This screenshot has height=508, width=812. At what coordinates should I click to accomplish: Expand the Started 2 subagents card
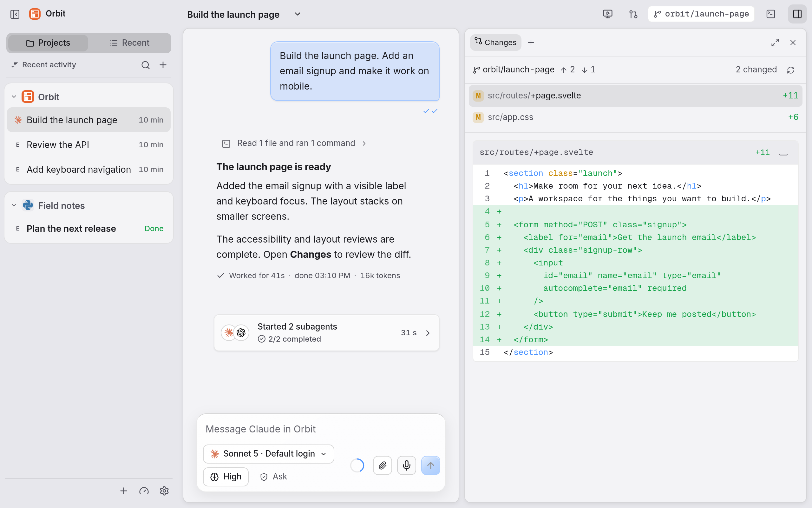tap(326, 333)
